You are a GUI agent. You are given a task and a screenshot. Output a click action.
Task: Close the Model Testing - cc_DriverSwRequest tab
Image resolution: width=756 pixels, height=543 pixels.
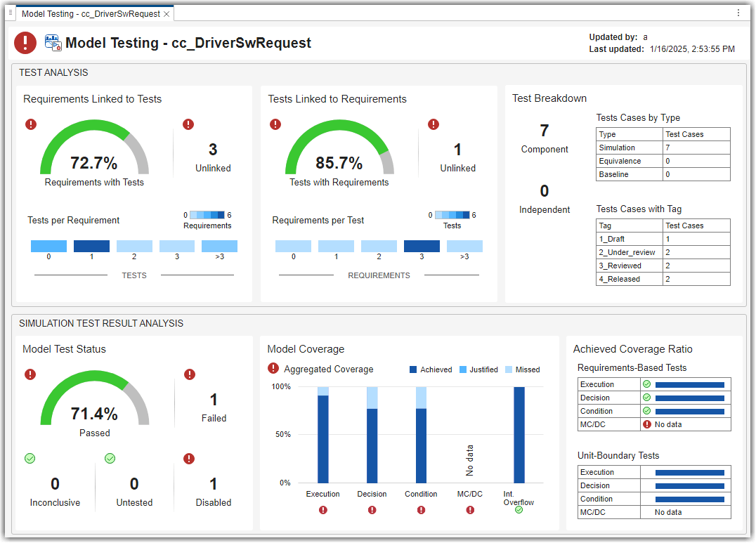[x=167, y=14]
